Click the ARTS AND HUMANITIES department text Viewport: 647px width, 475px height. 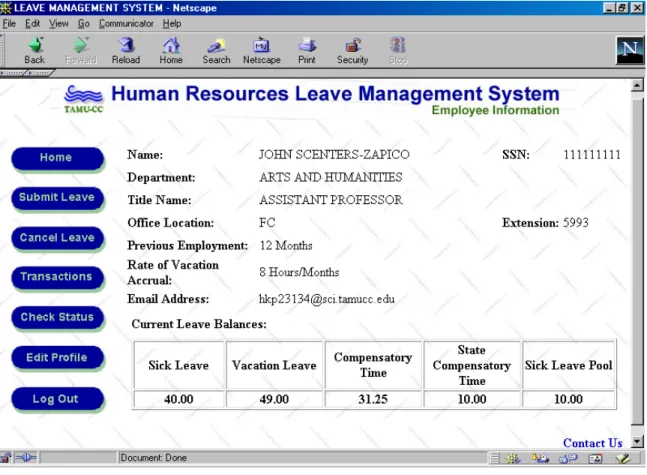coord(331,177)
